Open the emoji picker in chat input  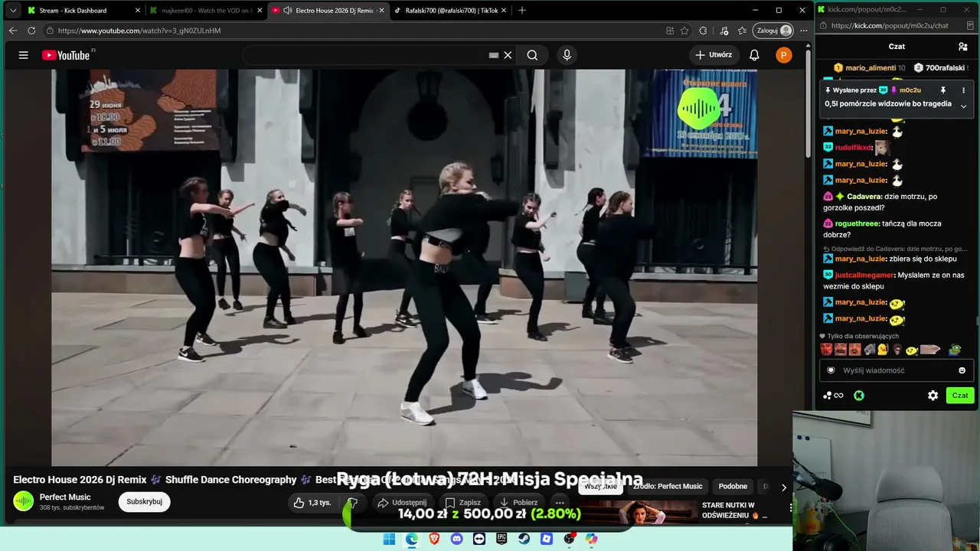[962, 370]
